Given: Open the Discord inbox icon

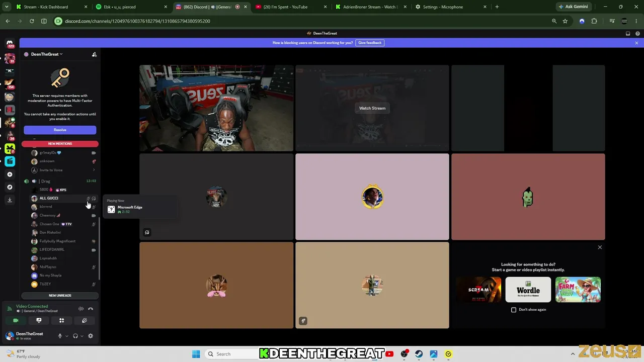Looking at the screenshot, I should [x=628, y=34].
